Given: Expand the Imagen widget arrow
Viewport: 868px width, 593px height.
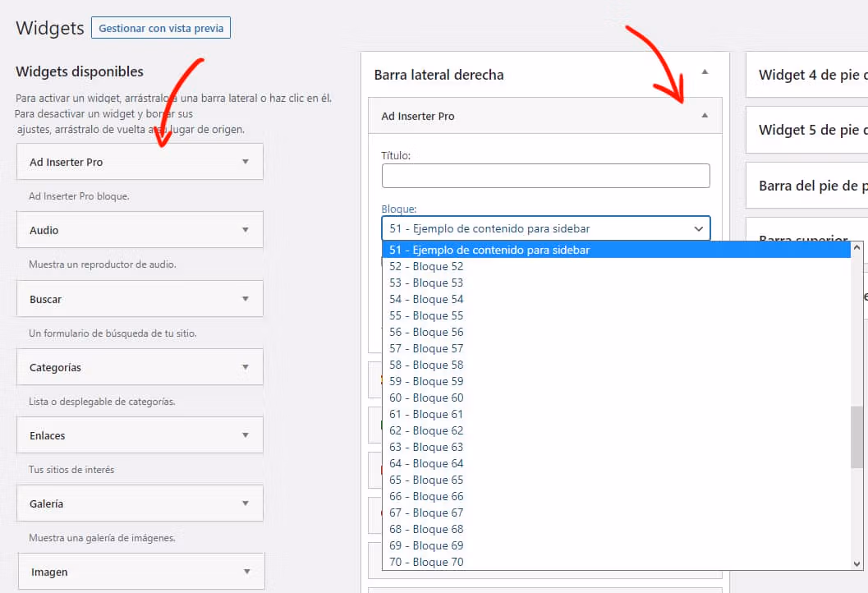Looking at the screenshot, I should coord(246,572).
